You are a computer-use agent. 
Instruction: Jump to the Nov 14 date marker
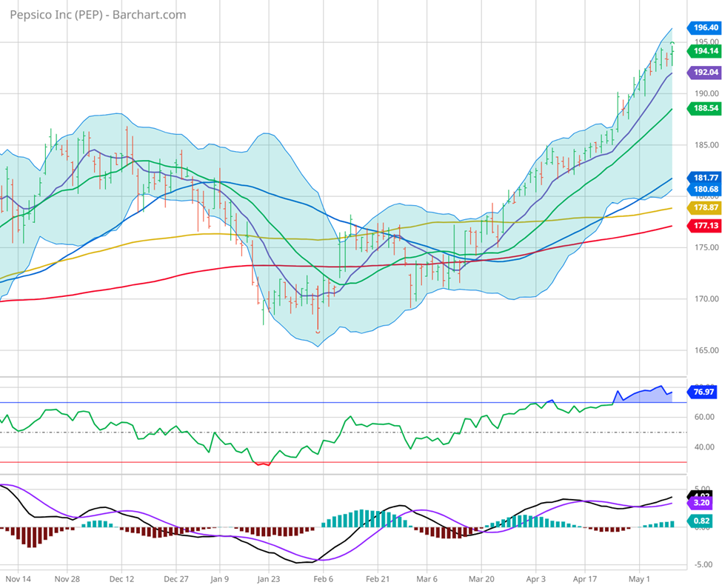(x=18, y=578)
